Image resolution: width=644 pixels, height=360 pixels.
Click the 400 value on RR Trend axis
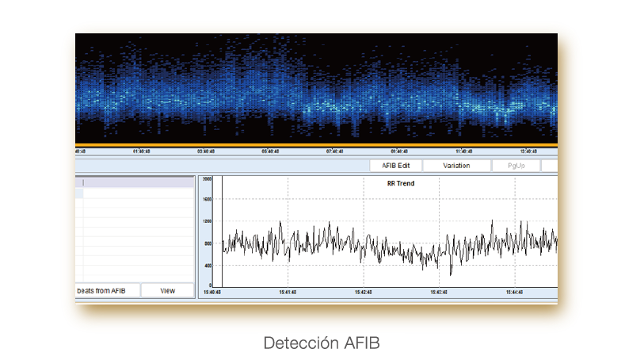(208, 266)
